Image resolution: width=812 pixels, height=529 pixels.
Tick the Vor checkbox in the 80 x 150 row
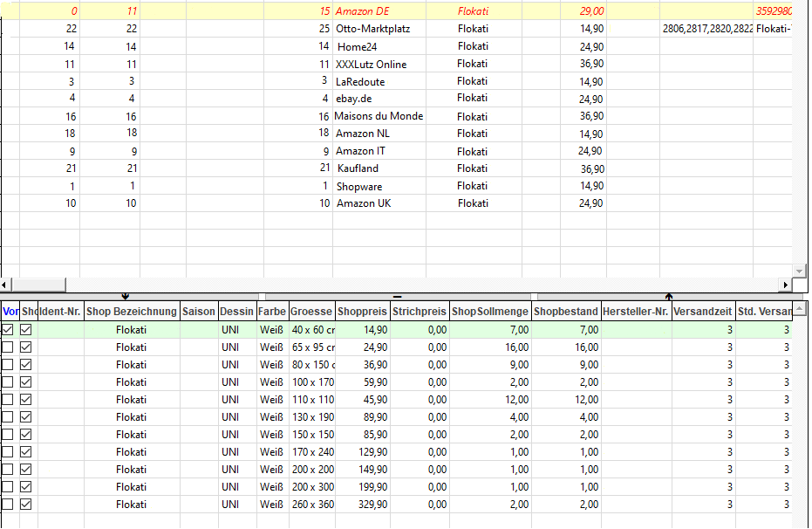tap(8, 365)
